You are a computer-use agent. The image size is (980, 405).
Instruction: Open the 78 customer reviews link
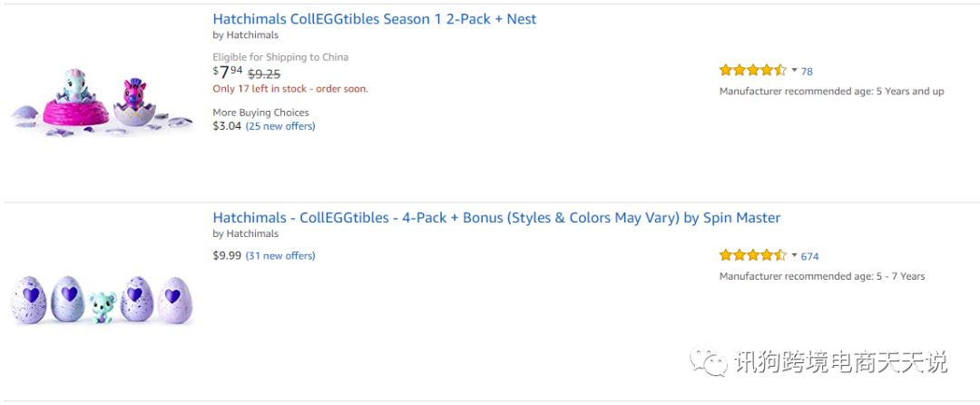(x=807, y=71)
